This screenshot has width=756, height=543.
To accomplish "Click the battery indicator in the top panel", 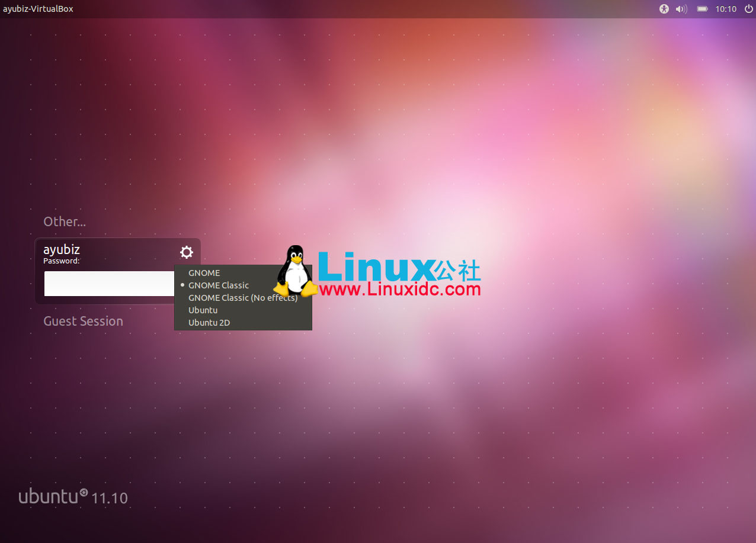I will (702, 9).
